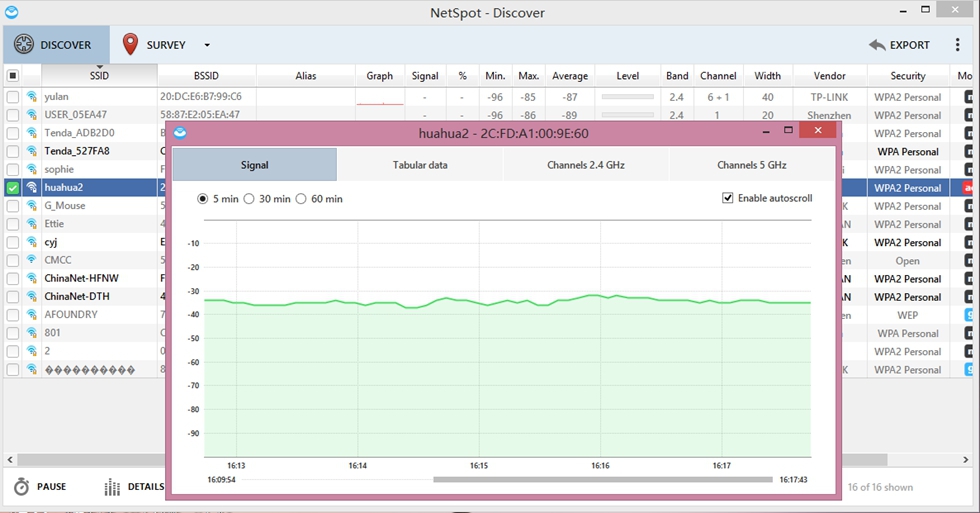This screenshot has width=980, height=513.
Task: Sort by SSID column header
Action: coord(99,76)
